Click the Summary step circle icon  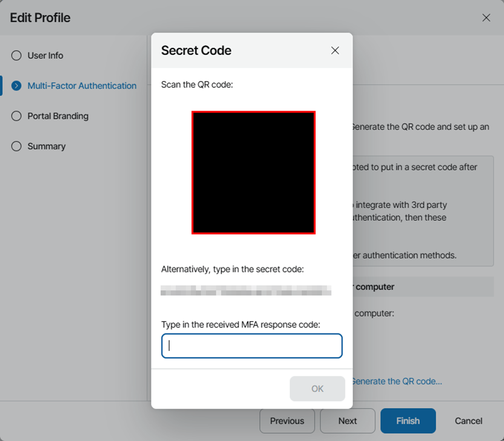(x=16, y=146)
